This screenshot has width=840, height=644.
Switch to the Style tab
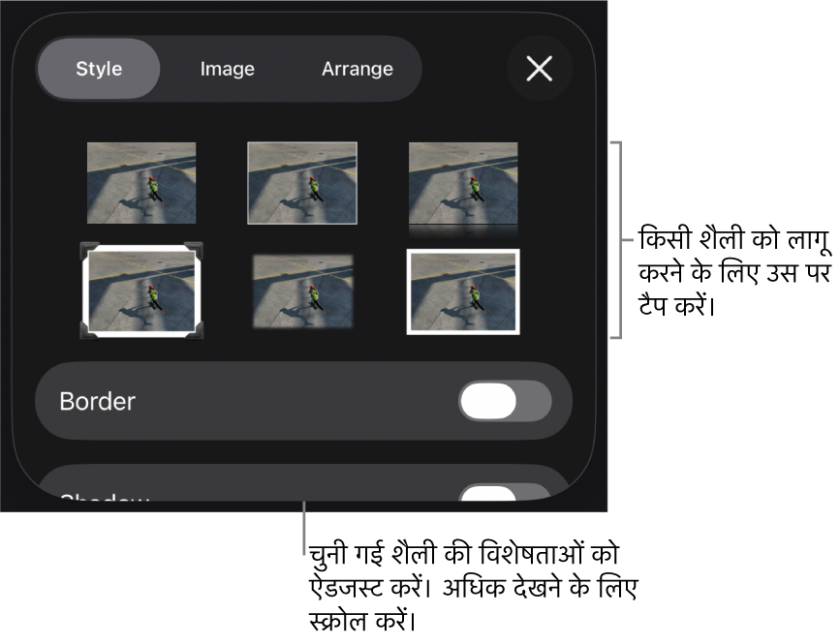point(99,69)
